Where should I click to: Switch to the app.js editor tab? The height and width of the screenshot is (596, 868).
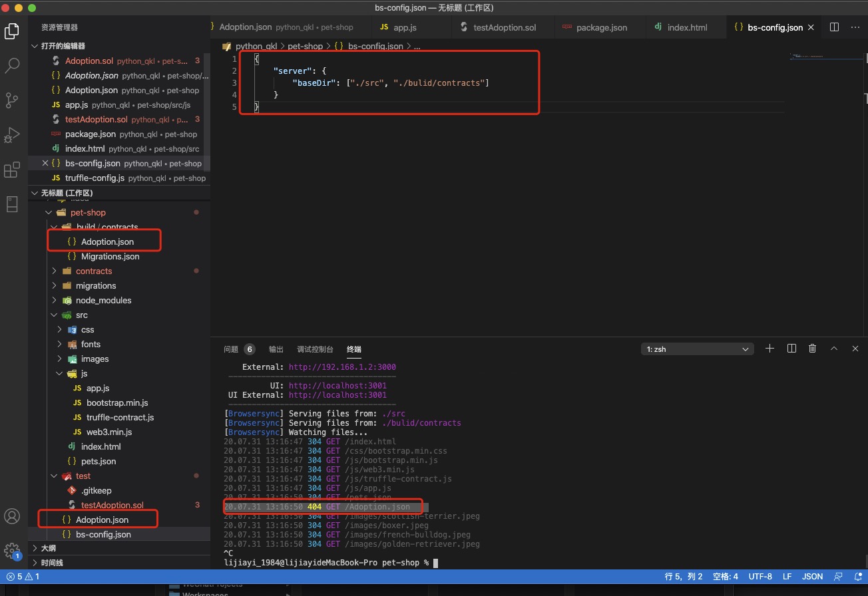pyautogui.click(x=405, y=27)
